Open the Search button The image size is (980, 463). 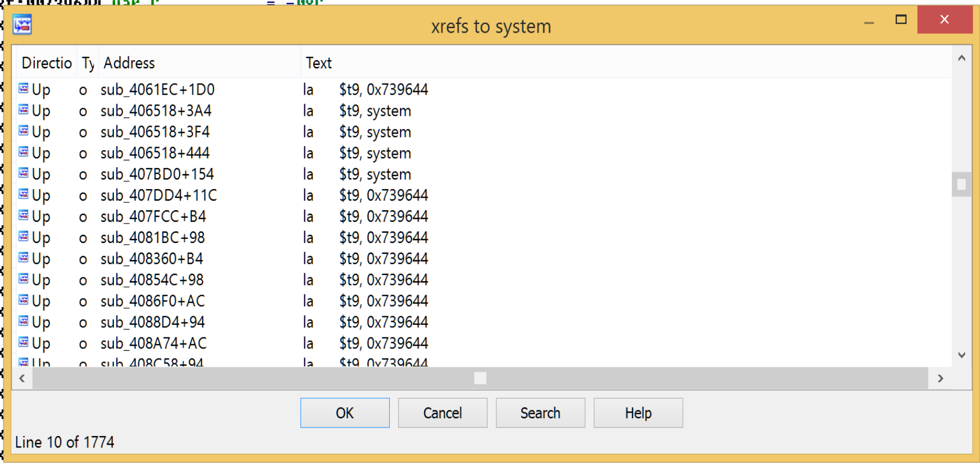coord(540,413)
